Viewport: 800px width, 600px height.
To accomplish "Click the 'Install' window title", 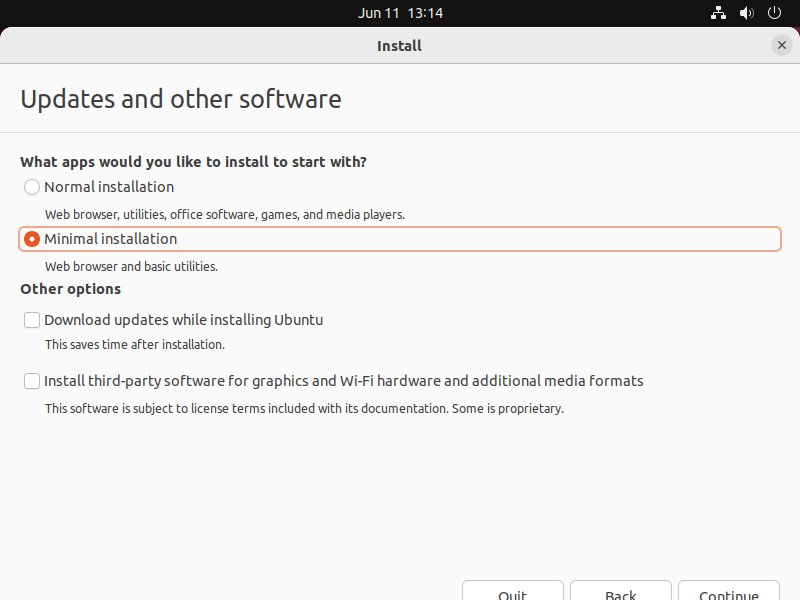I will pyautogui.click(x=399, y=46).
